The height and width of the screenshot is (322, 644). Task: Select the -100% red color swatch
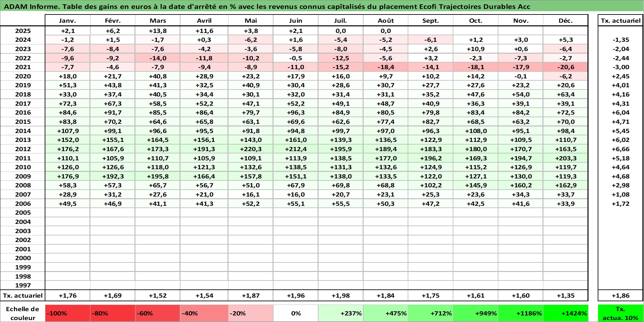pos(67,313)
